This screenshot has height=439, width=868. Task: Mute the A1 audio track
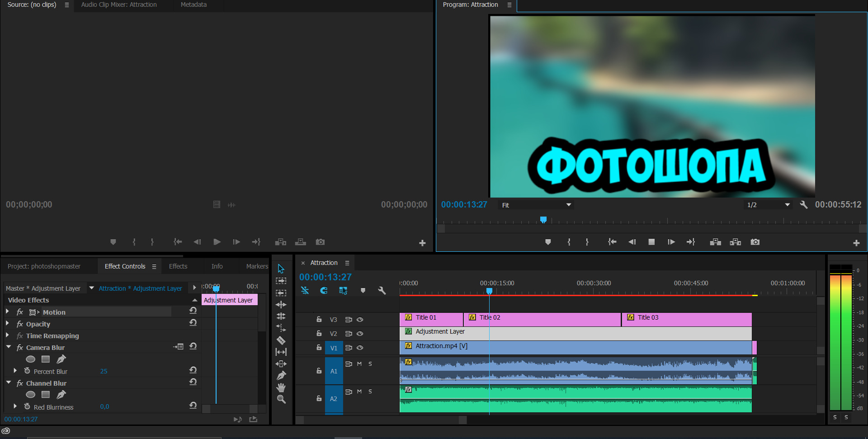(x=359, y=364)
